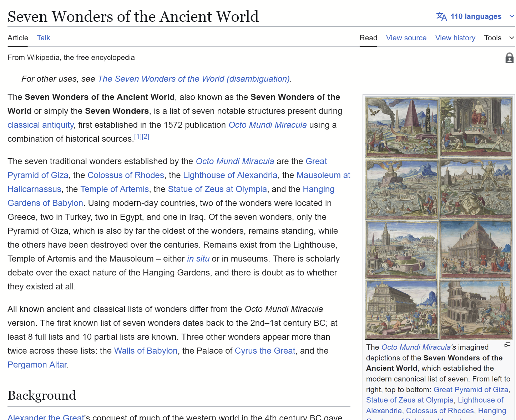Click the page title Seven Wonders of the Ancient World
The height and width of the screenshot is (420, 516).
point(133,16)
